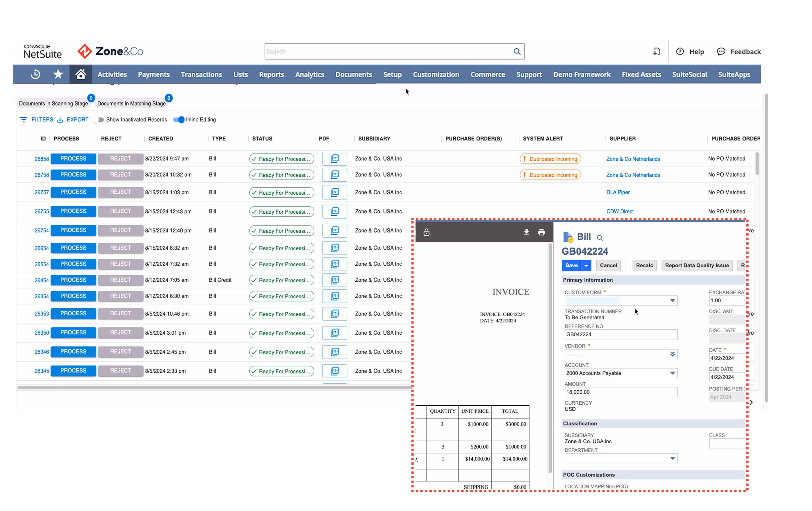Toggle the lock icon in the PDF viewer

[x=426, y=232]
